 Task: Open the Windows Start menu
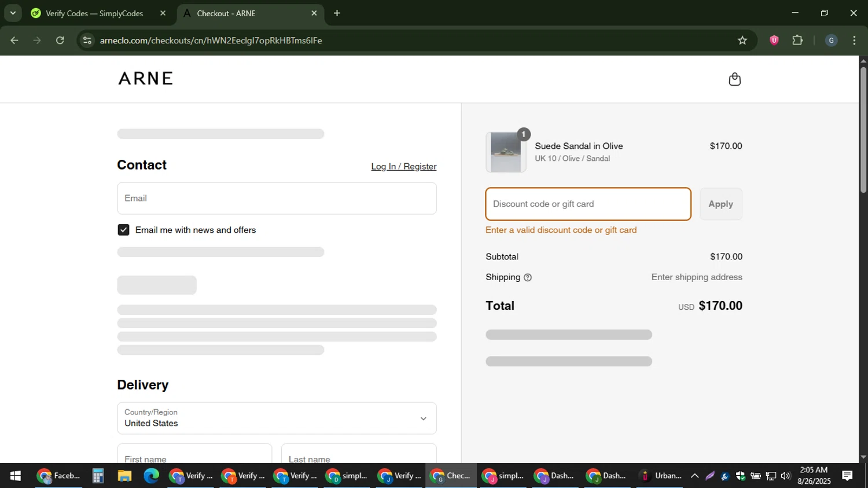[16, 476]
